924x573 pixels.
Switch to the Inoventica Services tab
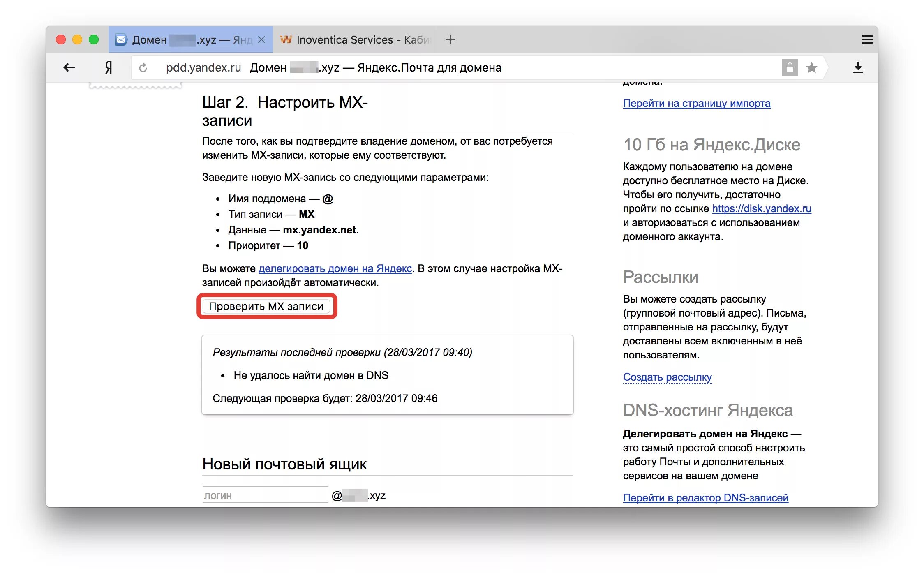[355, 39]
